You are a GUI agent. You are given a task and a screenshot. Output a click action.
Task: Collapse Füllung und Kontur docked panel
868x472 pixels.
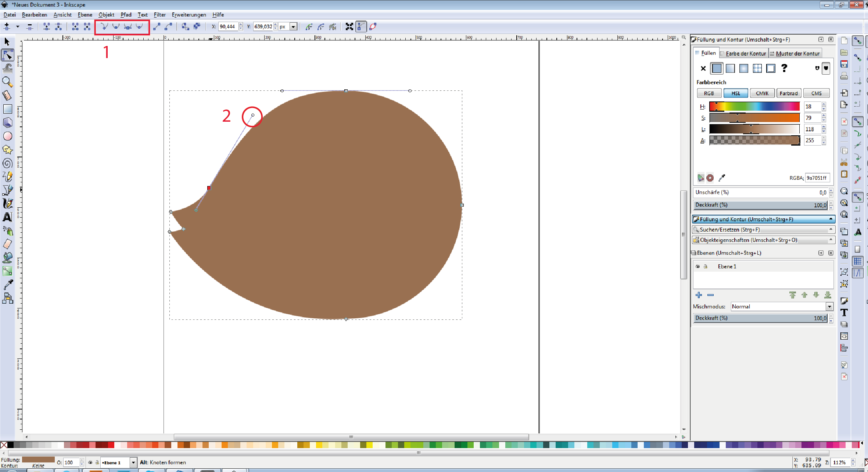coord(764,219)
